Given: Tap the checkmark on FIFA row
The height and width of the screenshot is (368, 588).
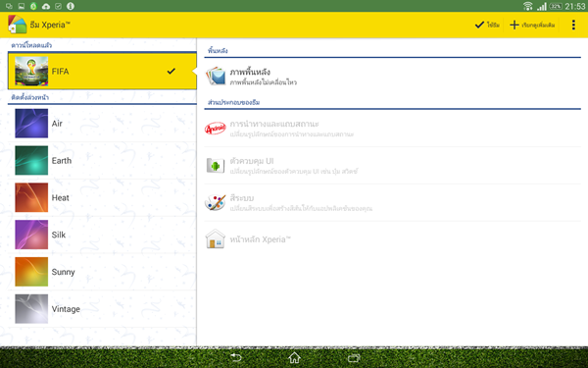Looking at the screenshot, I should [x=171, y=71].
